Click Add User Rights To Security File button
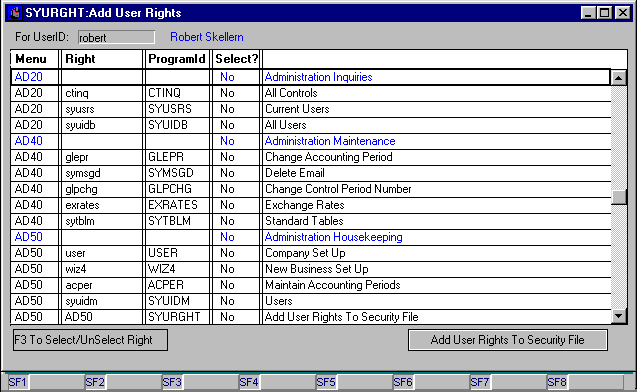The height and width of the screenshot is (392, 637). pos(508,340)
